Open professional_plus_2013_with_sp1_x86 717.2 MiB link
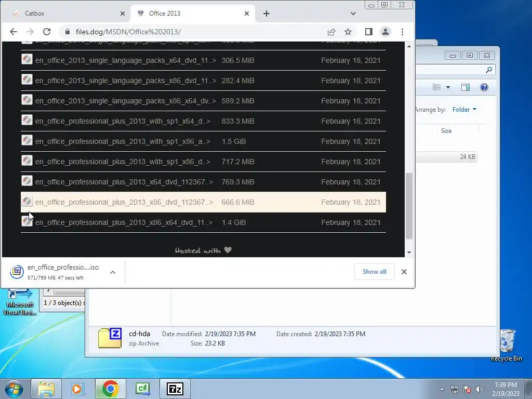Image resolution: width=532 pixels, height=399 pixels. 123,162
